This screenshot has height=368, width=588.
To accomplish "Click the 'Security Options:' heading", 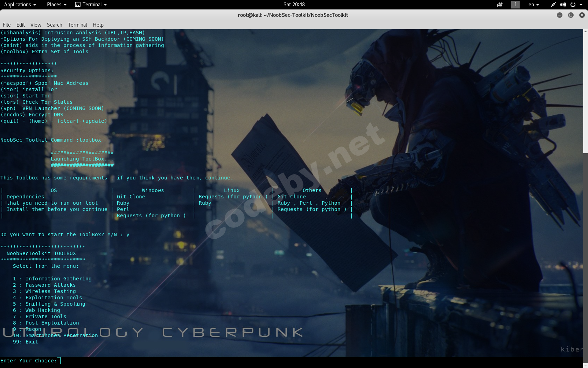I will (x=27, y=70).
